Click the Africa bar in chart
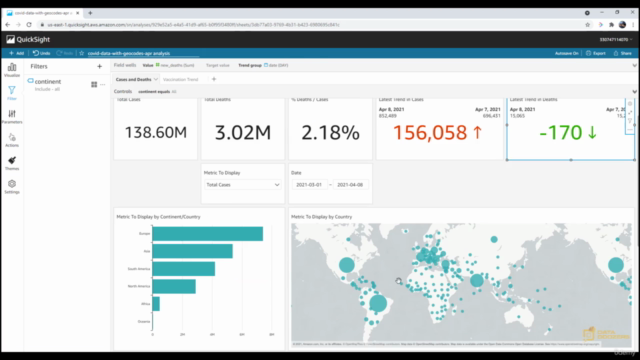 coord(156,304)
